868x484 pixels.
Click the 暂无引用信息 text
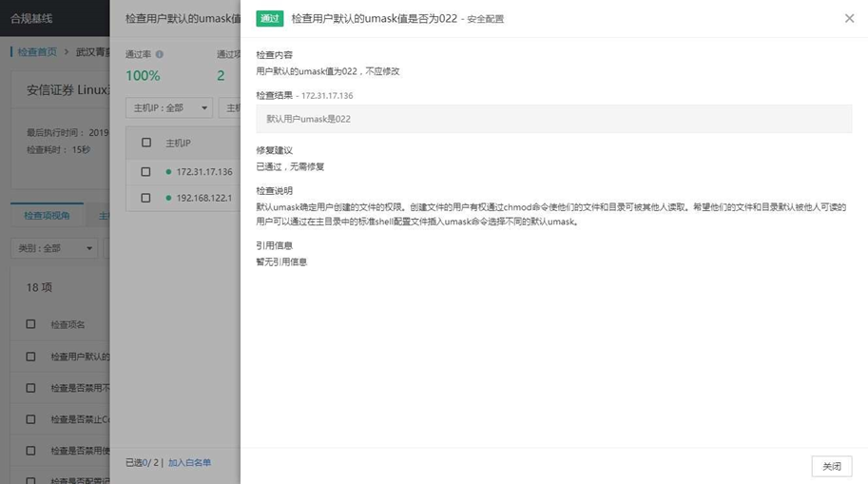[x=281, y=261]
